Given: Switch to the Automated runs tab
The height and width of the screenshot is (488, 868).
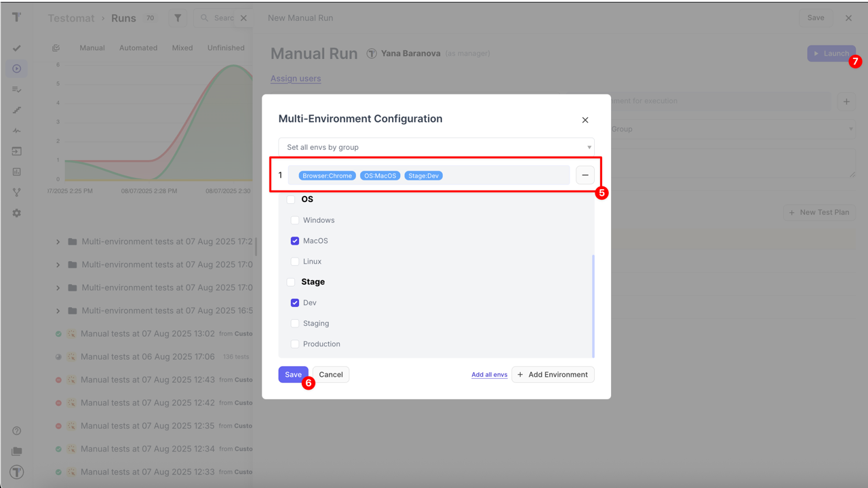Looking at the screenshot, I should click(138, 48).
